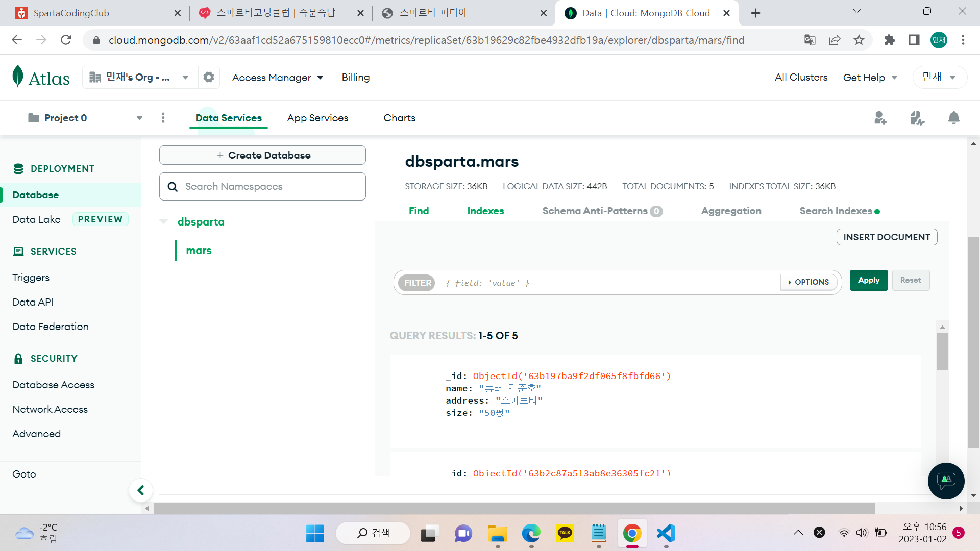Click the query results vertical scrollbar

pos(942,352)
